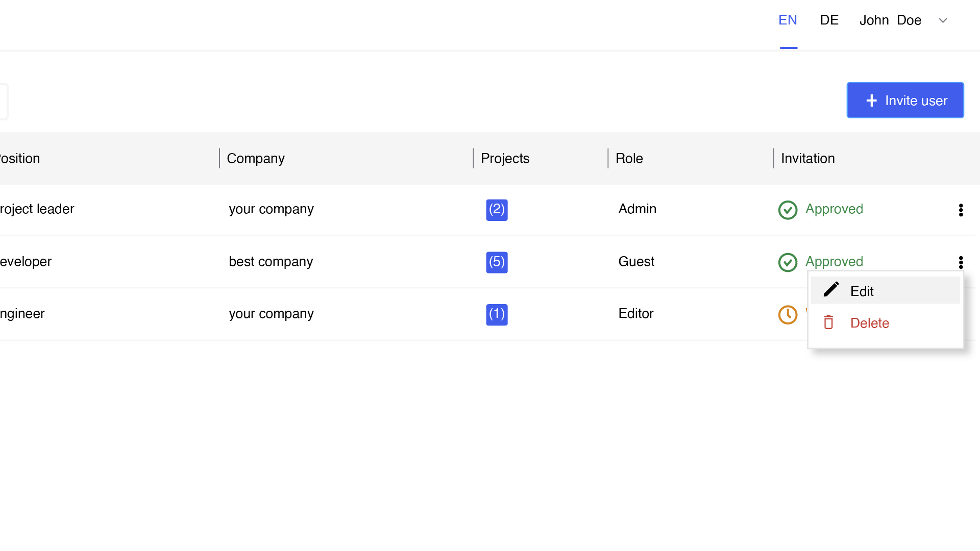
Task: Sort by the Invitation column header
Action: [x=807, y=158]
